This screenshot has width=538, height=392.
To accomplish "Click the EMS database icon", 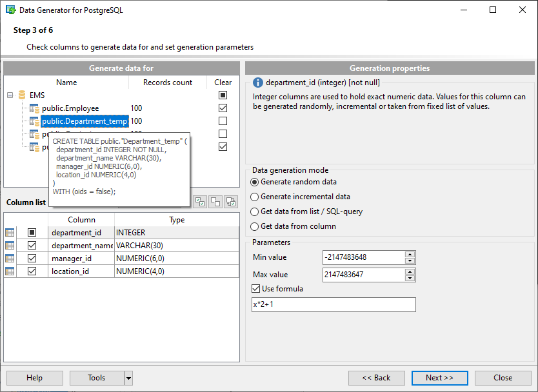I will pos(23,95).
